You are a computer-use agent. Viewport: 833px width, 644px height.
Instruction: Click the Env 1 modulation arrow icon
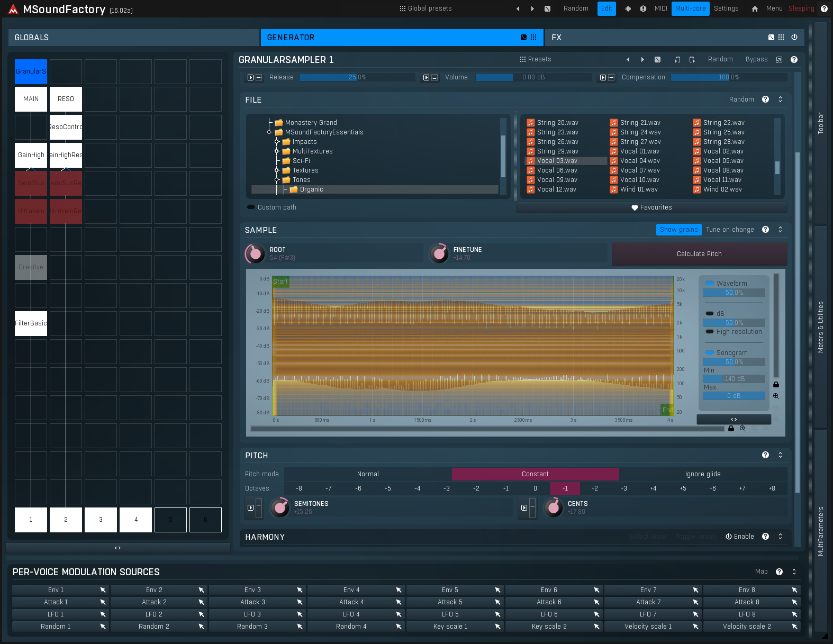(x=103, y=590)
